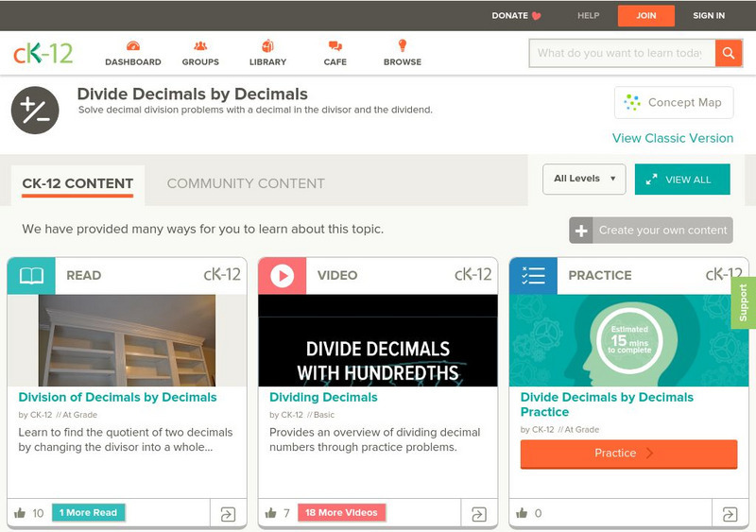Open Divide Decimals by Decimals Practice link
Image resolution: width=756 pixels, height=532 pixels.
607,404
